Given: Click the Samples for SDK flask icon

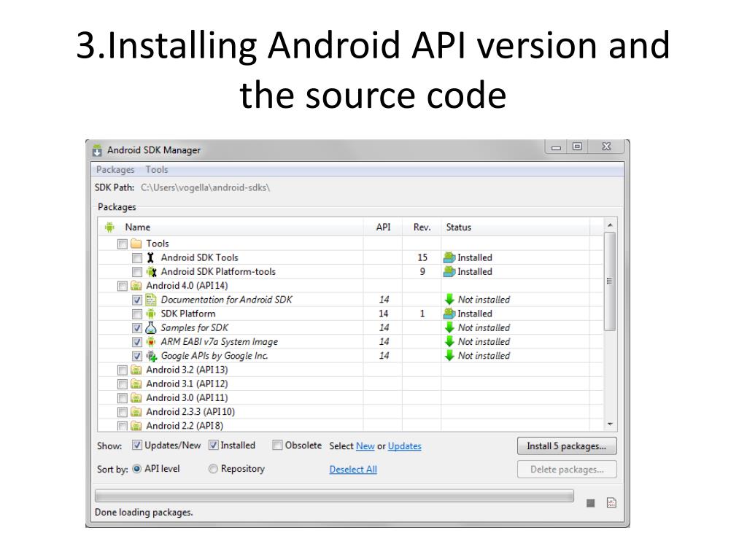Looking at the screenshot, I should tap(150, 327).
